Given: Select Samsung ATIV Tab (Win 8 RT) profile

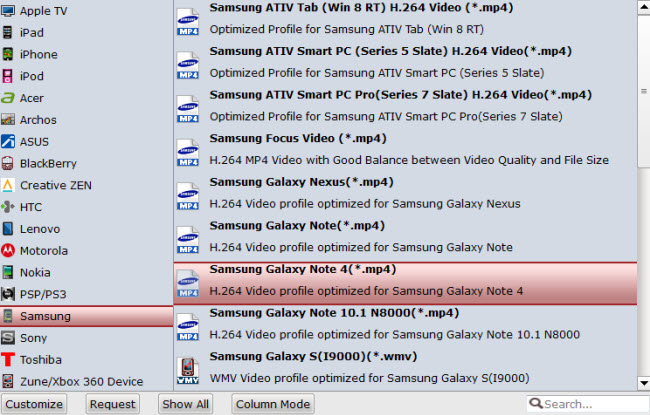Looking at the screenshot, I should point(405,22).
